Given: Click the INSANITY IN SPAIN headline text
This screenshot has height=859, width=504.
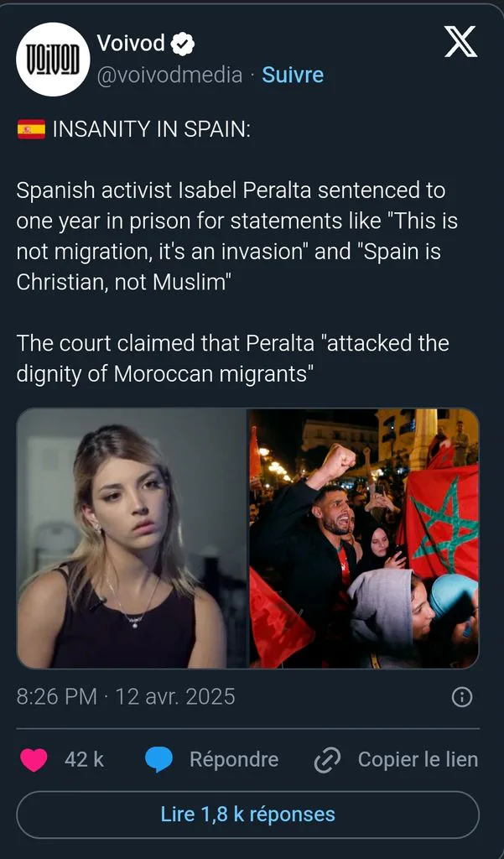Looking at the screenshot, I should pyautogui.click(x=151, y=129).
